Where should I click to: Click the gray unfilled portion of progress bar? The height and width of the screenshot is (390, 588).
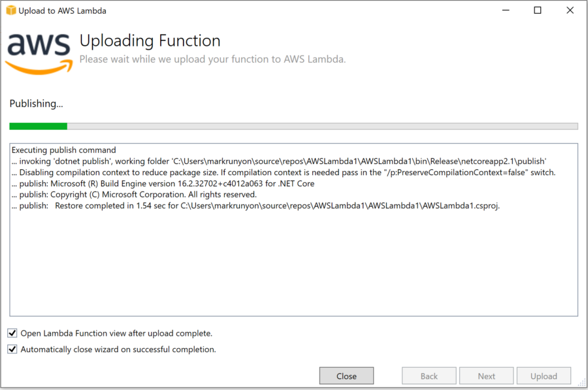pyautogui.click(x=323, y=126)
